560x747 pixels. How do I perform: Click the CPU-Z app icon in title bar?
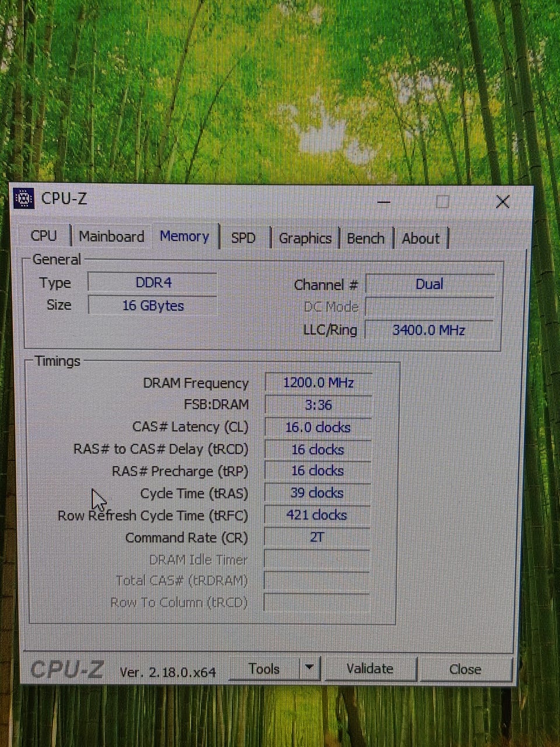pyautogui.click(x=24, y=198)
